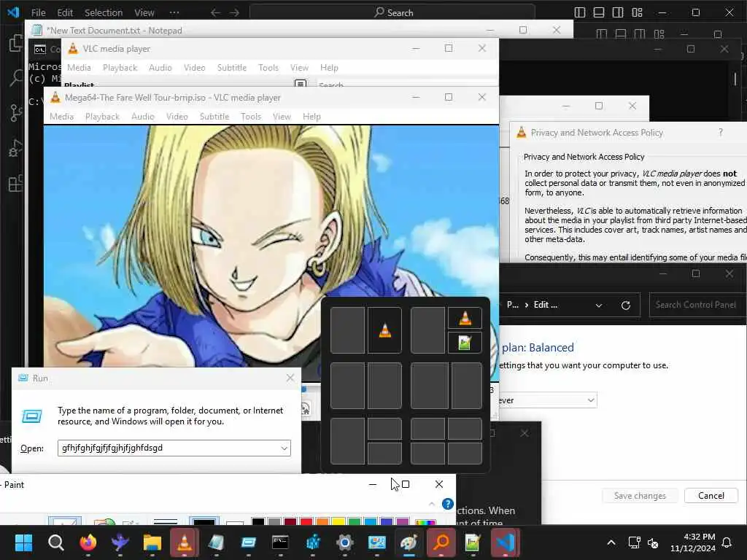
Task: Open the Help menu in Mega64 VLC window
Action: click(311, 117)
